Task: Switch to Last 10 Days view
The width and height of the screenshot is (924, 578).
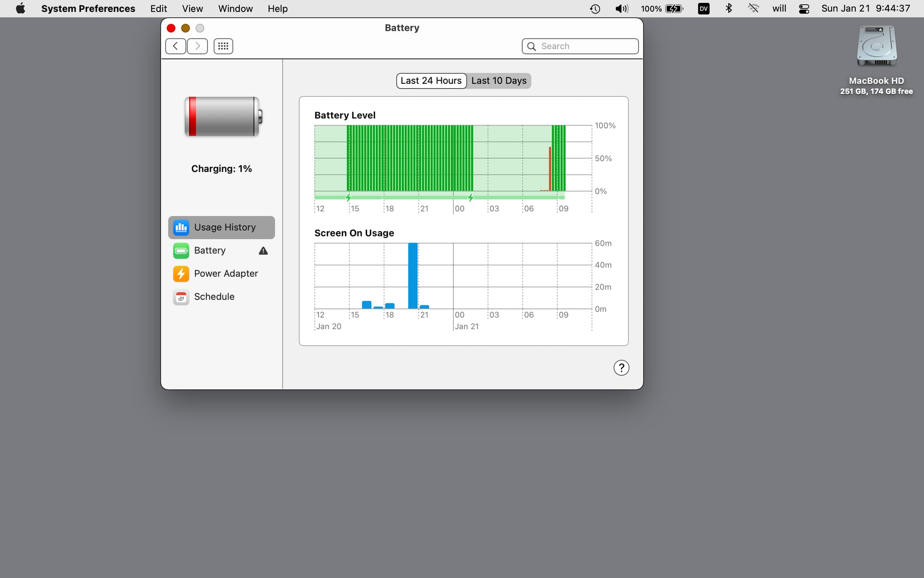Action: pyautogui.click(x=499, y=81)
